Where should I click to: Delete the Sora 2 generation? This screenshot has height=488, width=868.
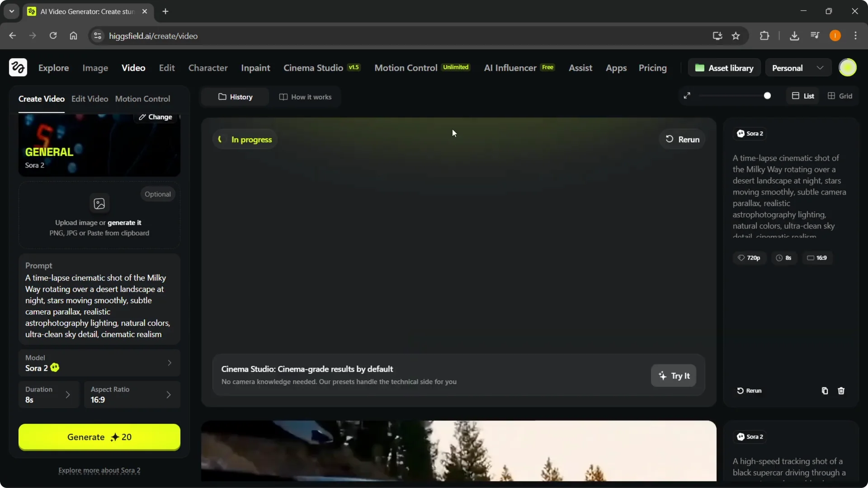pos(841,391)
